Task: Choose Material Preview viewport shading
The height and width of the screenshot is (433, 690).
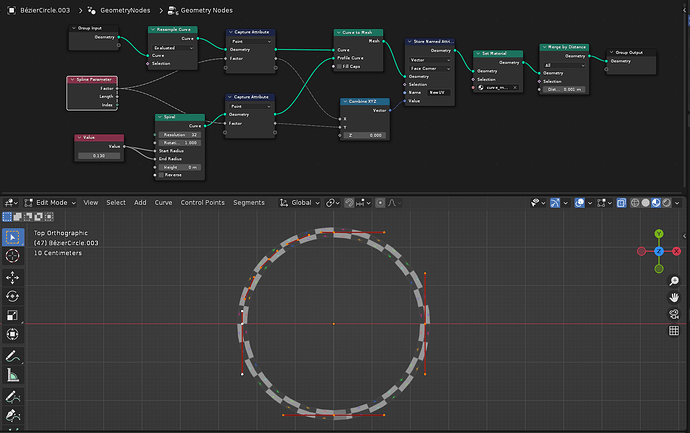Action: (656, 203)
